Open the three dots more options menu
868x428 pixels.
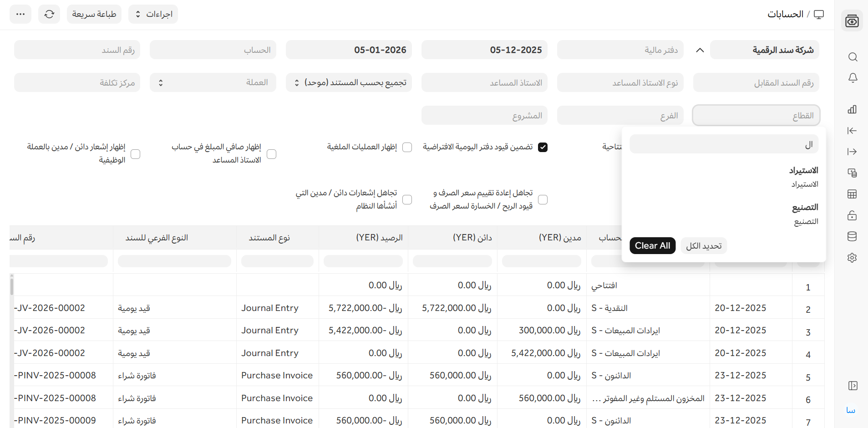[20, 14]
